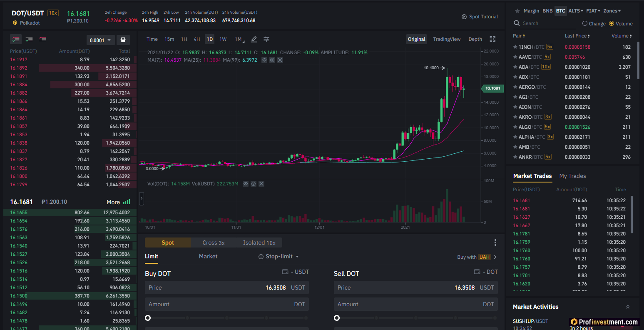Open volume indicator settings target icon
644x330 pixels.
(x=254, y=184)
